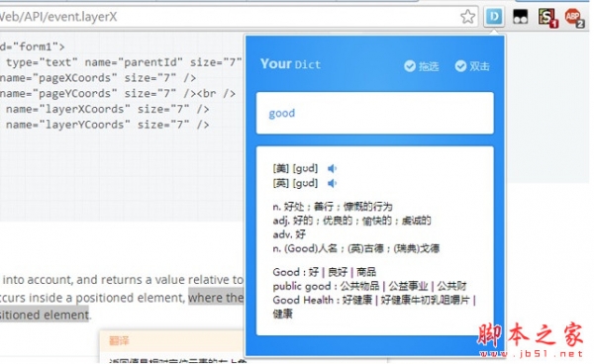
Task: Toggle the 拖选 drag-select checkbox
Action: 421,66
